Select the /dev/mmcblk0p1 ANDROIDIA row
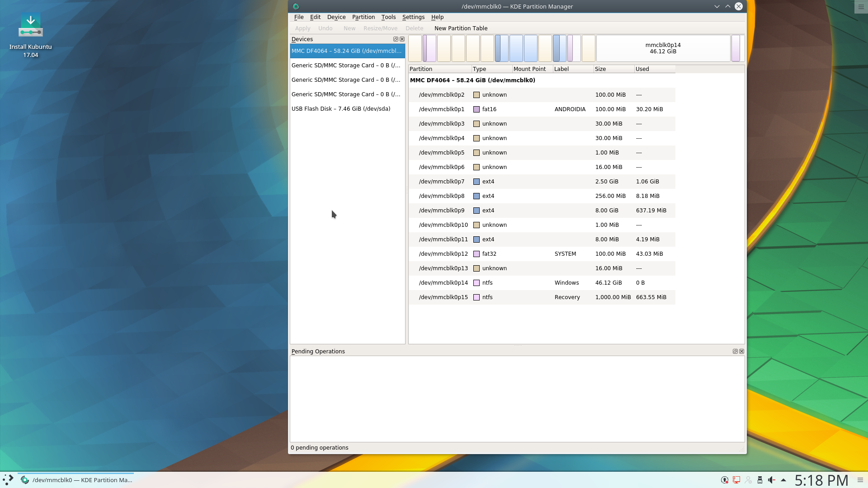Viewport: 868px width, 488px height. pos(542,109)
